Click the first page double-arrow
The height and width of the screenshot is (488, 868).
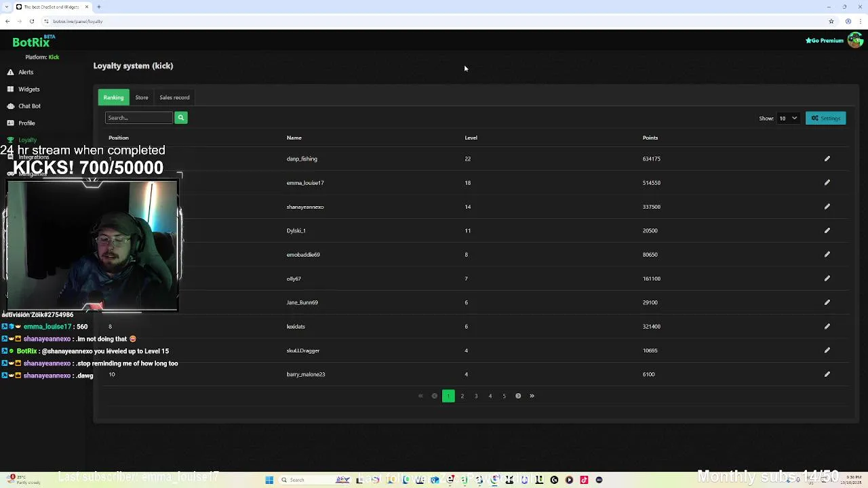(420, 396)
